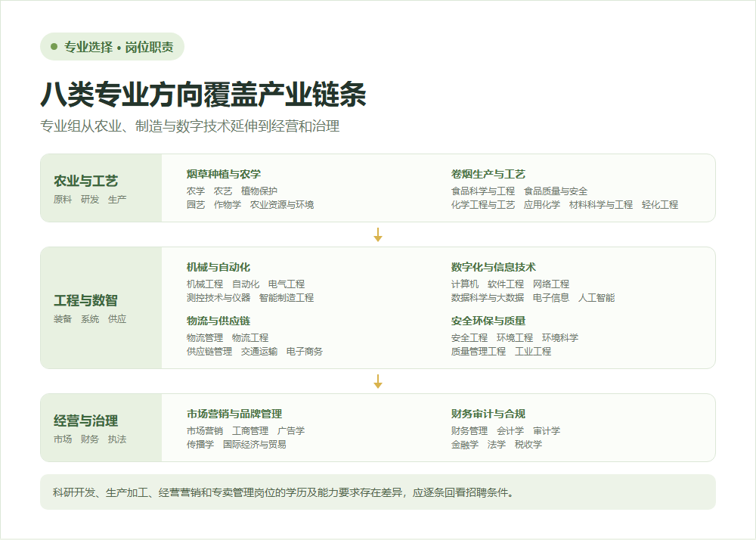Click the 农艺 major item
756x540 pixels.
tap(223, 191)
